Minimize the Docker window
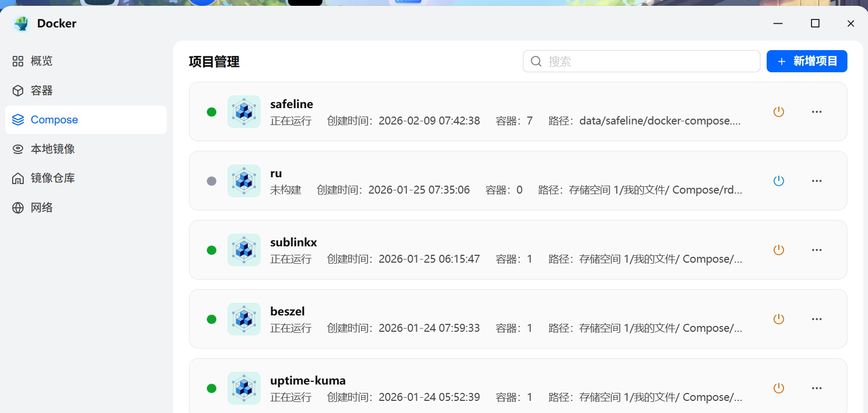The width and height of the screenshot is (868, 413). pos(778,23)
